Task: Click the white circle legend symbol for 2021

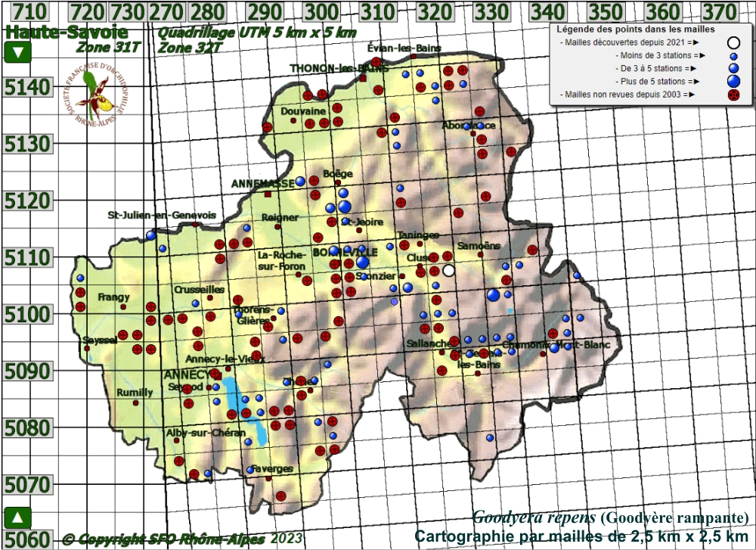Action: (x=733, y=43)
